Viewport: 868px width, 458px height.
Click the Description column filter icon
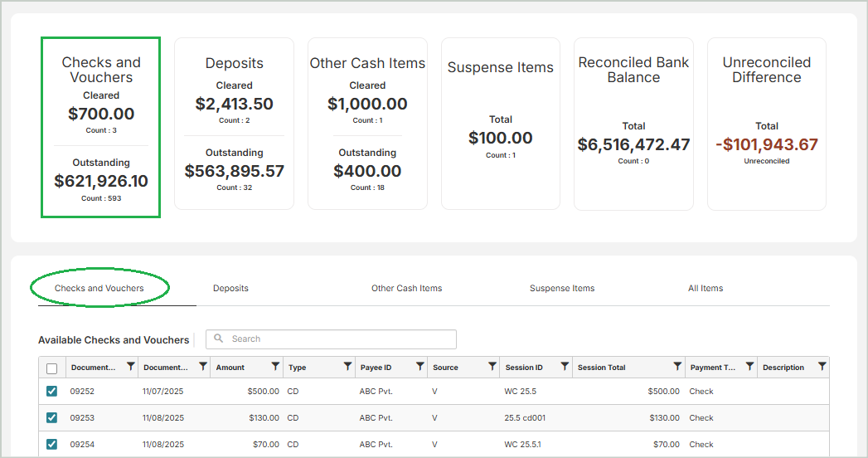[822, 367]
